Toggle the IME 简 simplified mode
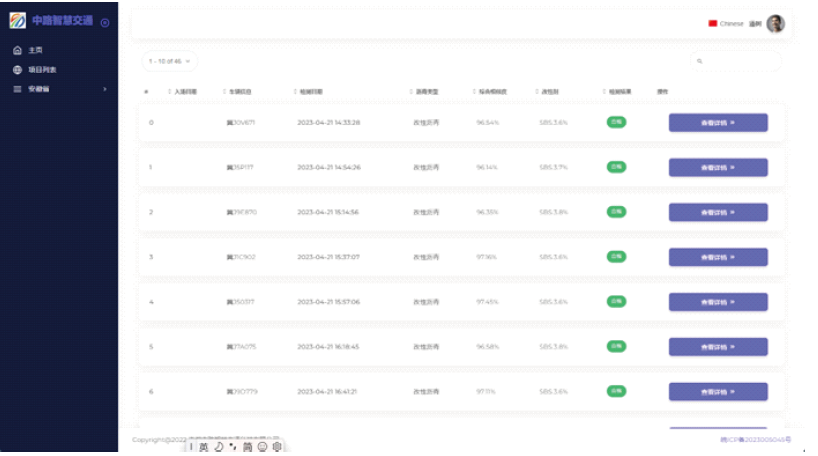 [247, 447]
